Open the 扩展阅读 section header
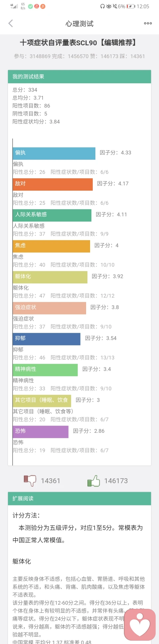159x644 pixels. click(x=79, y=498)
